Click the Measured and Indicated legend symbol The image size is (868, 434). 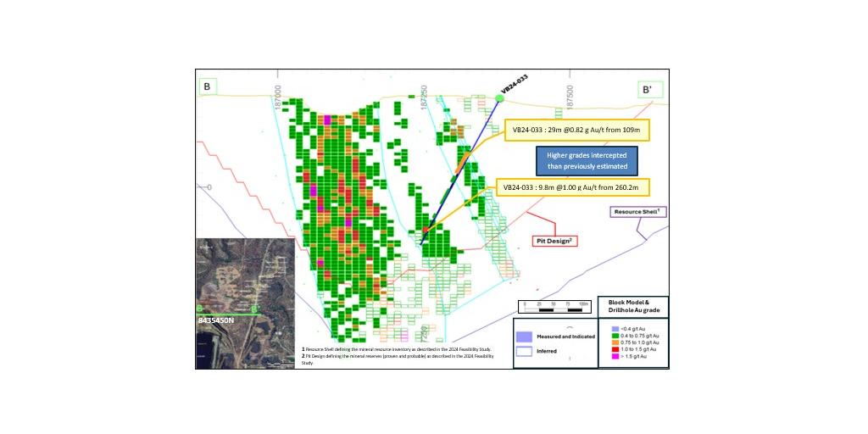526,337
